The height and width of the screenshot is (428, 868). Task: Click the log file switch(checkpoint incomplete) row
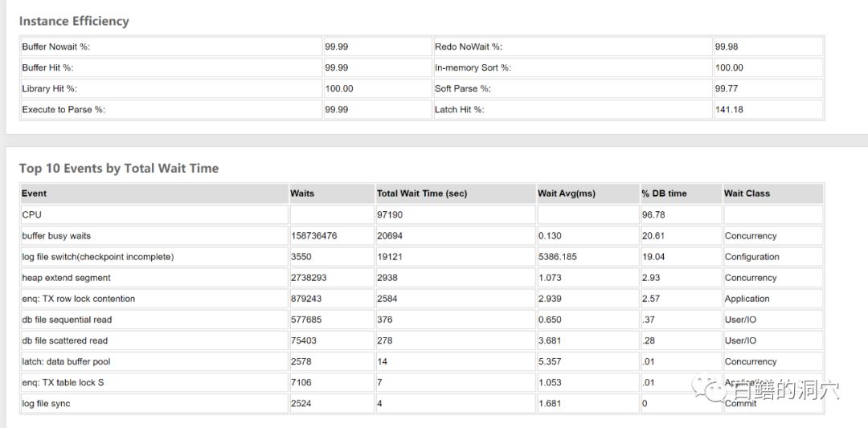point(98,257)
